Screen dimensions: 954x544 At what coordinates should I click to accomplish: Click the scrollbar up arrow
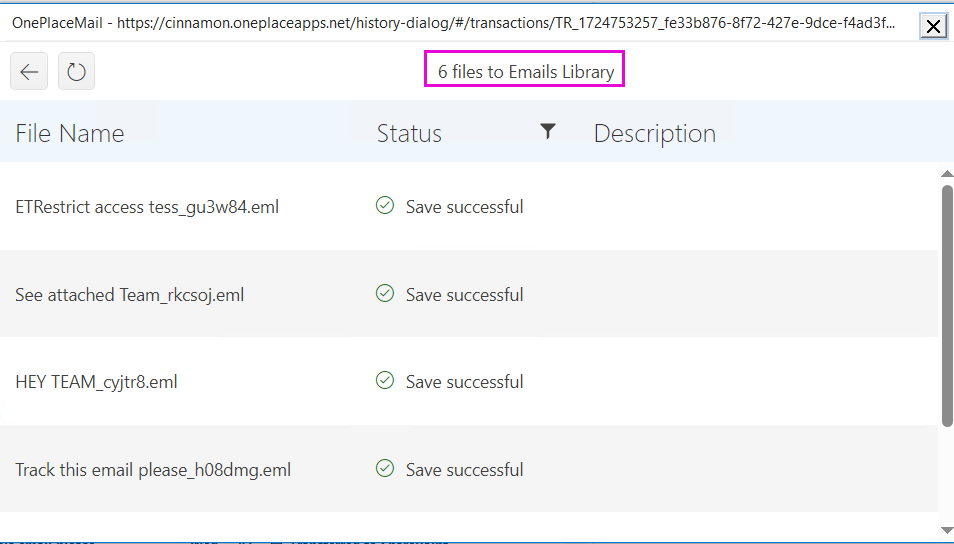click(x=946, y=174)
